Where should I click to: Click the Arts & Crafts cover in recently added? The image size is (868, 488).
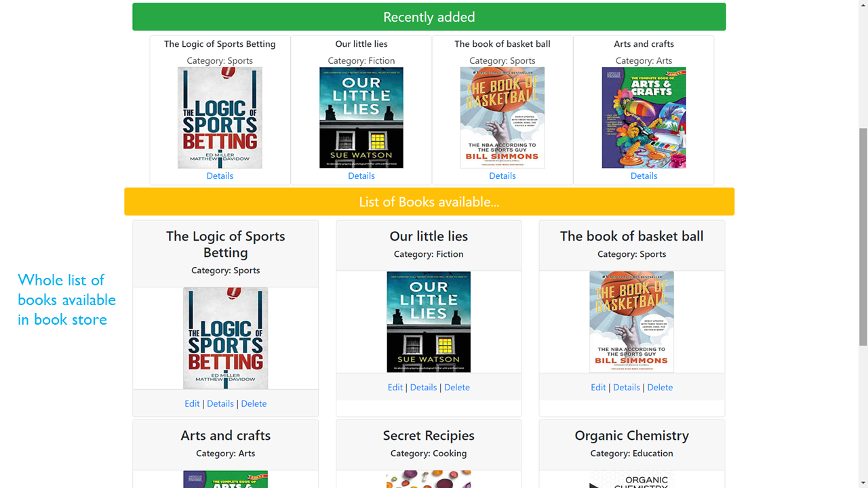coord(644,117)
